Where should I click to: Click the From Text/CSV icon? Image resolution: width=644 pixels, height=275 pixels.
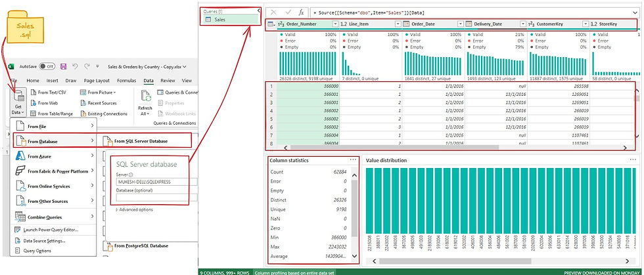click(33, 93)
